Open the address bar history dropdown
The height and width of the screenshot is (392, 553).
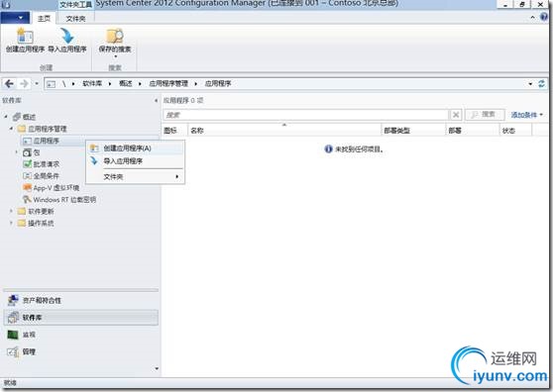pyautogui.click(x=530, y=84)
